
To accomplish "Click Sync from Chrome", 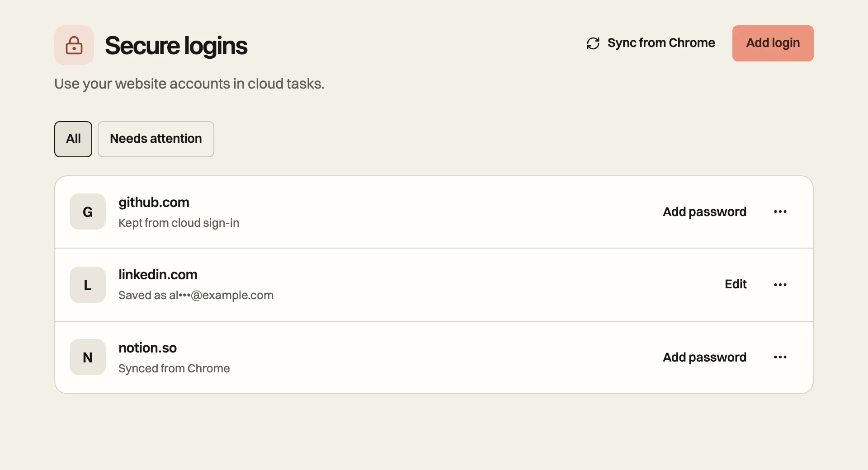I will point(651,43).
